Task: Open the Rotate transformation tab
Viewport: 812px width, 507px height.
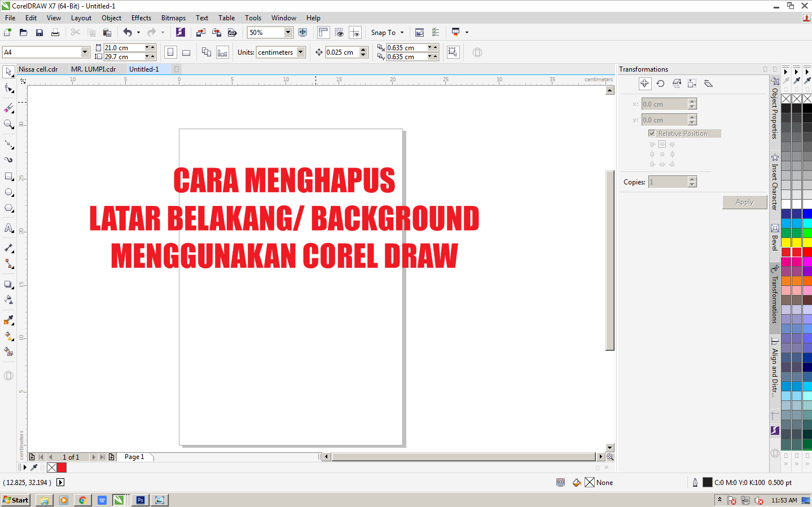Action: tap(660, 83)
